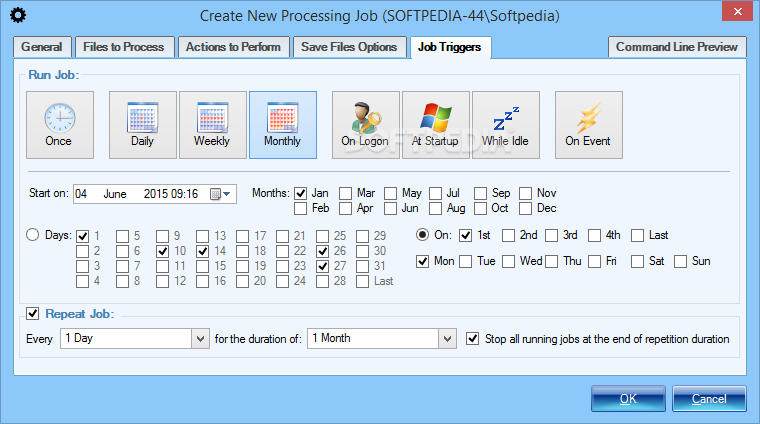The height and width of the screenshot is (424, 760).
Task: Select the Days radio button
Action: 32,235
